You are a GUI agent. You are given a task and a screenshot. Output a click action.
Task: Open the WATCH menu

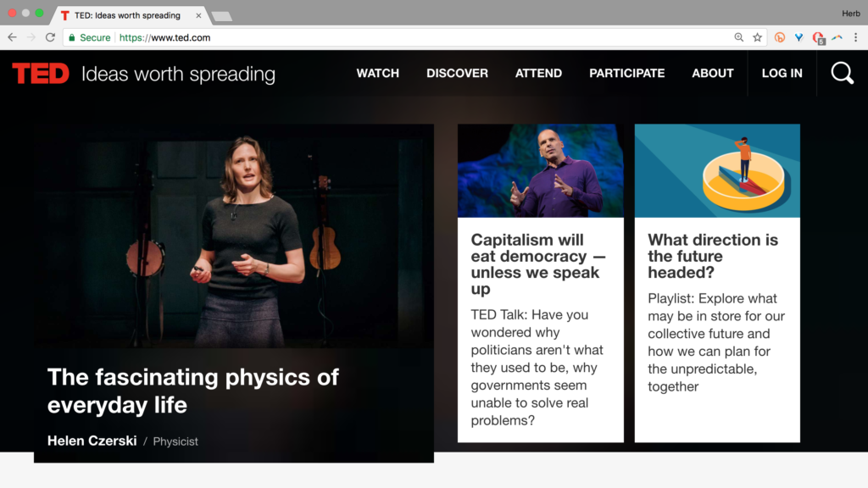tap(377, 73)
